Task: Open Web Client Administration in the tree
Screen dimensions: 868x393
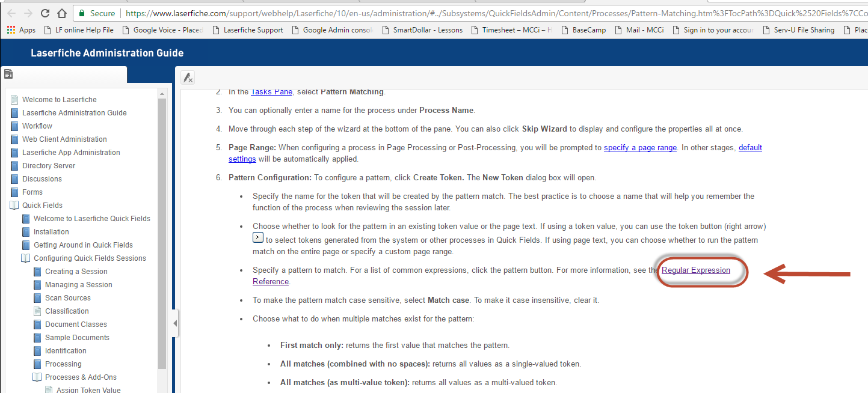Action: pyautogui.click(x=64, y=139)
